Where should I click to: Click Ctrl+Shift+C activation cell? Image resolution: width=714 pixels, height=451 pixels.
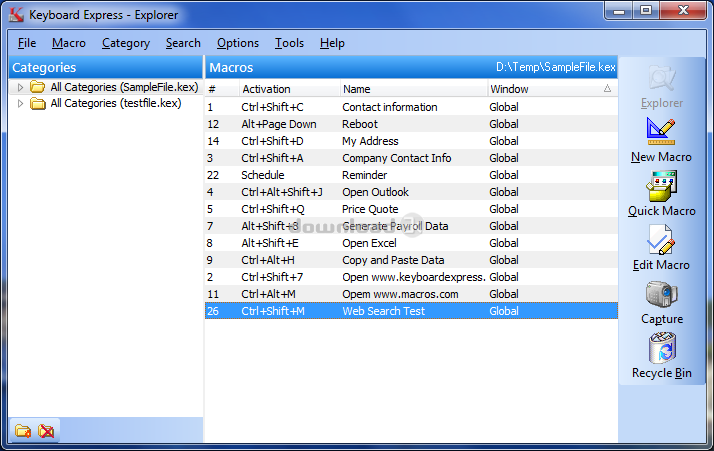(272, 107)
